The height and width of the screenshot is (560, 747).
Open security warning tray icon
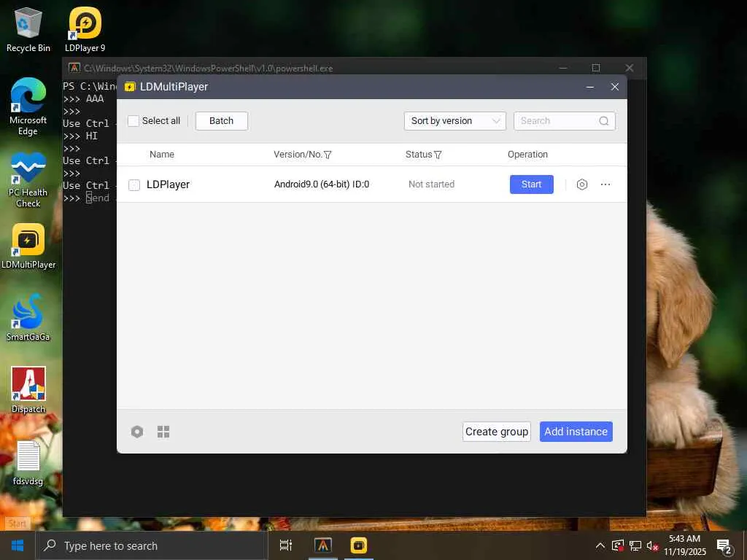pos(618,545)
